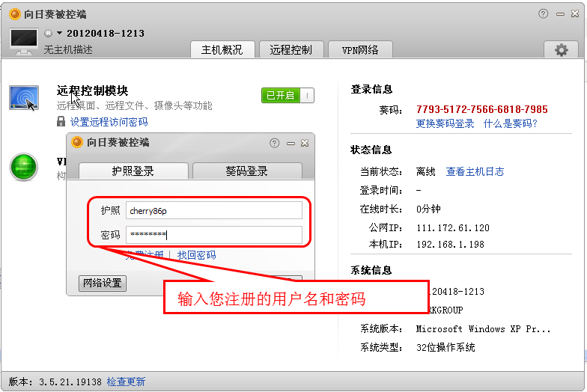Image resolution: width=587 pixels, height=392 pixels.
Task: Click the 32位操作系统 system type value
Action: [445, 347]
